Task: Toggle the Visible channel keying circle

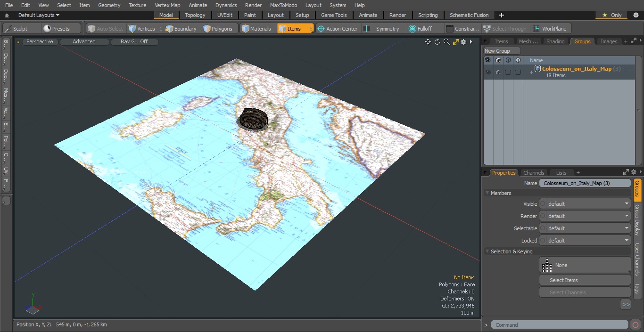Action: click(x=543, y=204)
